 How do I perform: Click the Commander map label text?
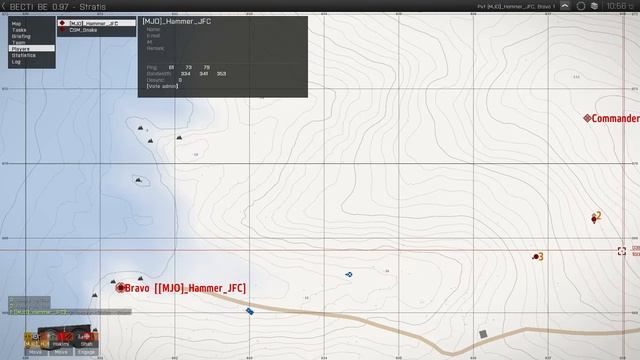616,118
